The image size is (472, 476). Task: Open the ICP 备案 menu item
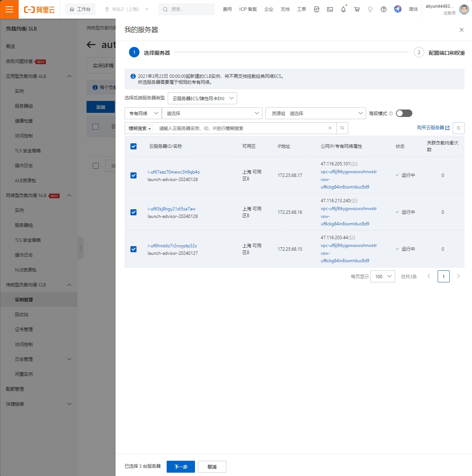coord(248,9)
